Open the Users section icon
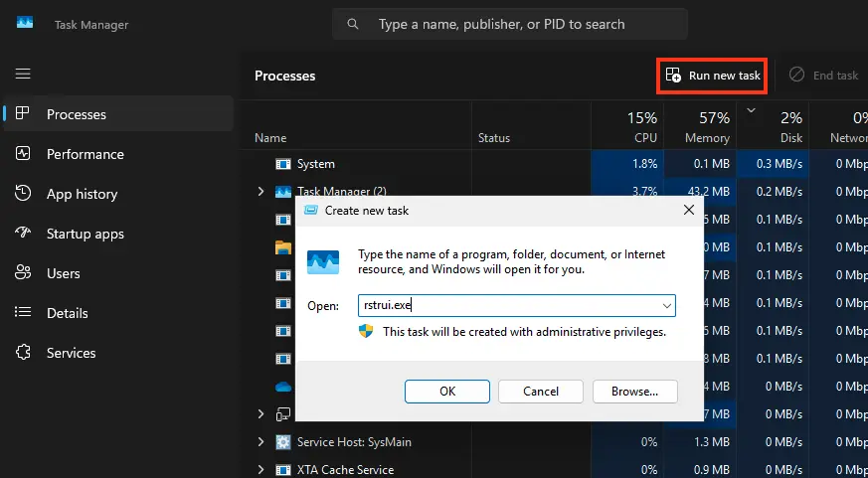Image resolution: width=868 pixels, height=478 pixels. [x=24, y=273]
